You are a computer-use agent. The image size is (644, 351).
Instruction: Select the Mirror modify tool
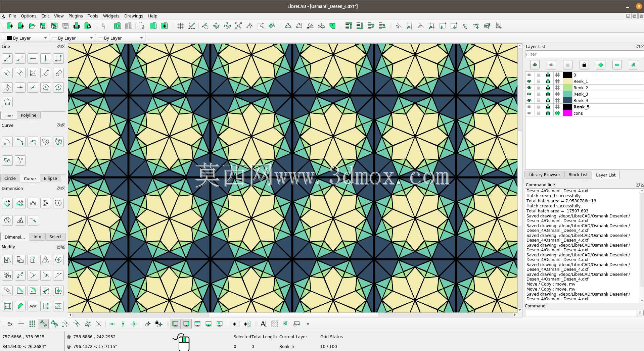coord(46,260)
